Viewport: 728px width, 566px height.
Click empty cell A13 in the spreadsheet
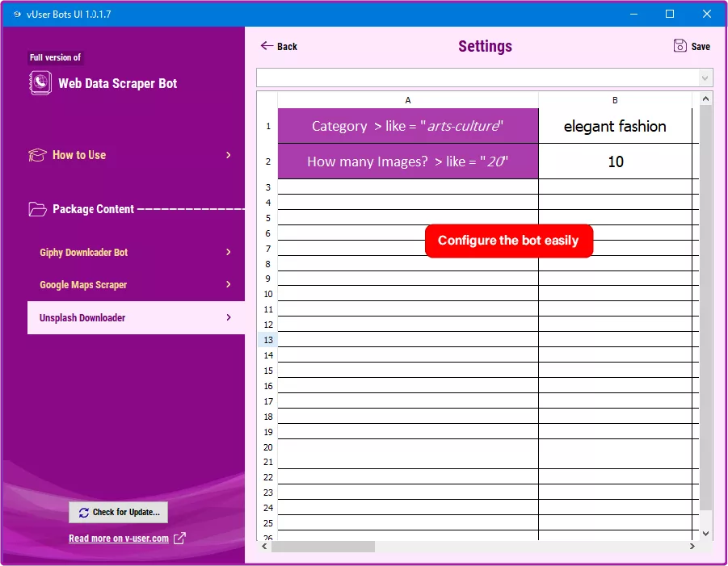click(x=408, y=340)
